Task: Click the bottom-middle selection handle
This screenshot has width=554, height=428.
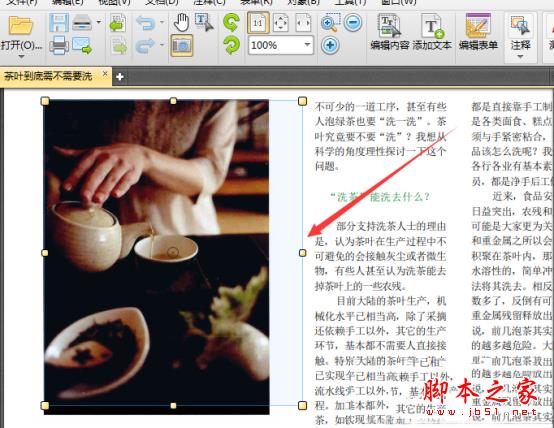Action: [173, 405]
